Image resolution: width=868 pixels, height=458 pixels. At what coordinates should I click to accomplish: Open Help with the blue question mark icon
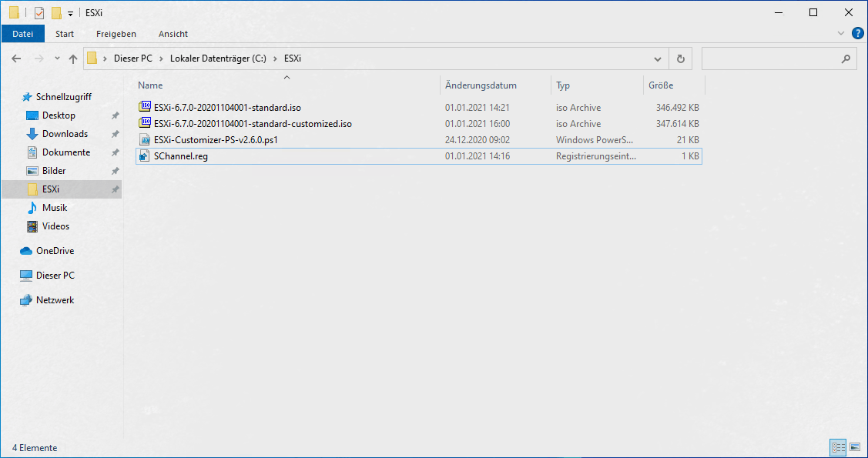(857, 34)
